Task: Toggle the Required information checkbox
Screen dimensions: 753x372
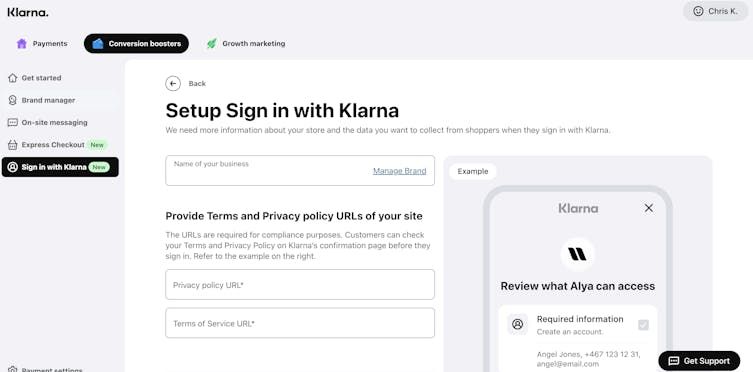Action: (643, 325)
